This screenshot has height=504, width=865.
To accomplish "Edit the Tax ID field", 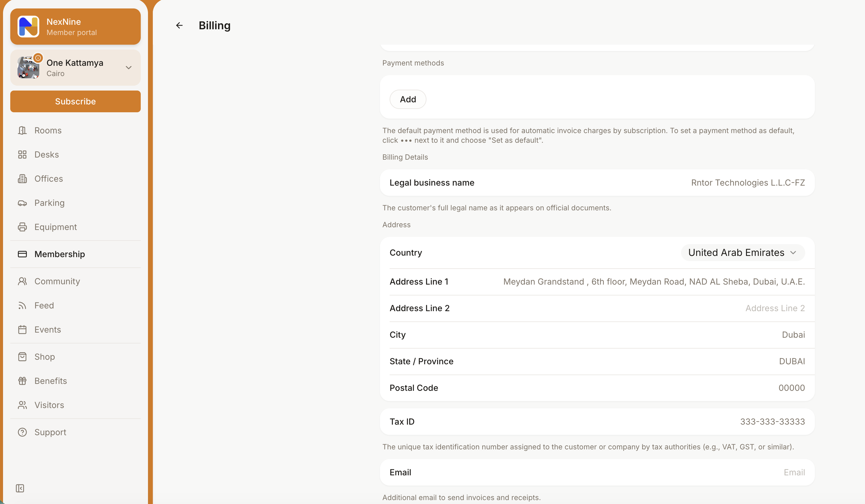I will pyautogui.click(x=597, y=421).
